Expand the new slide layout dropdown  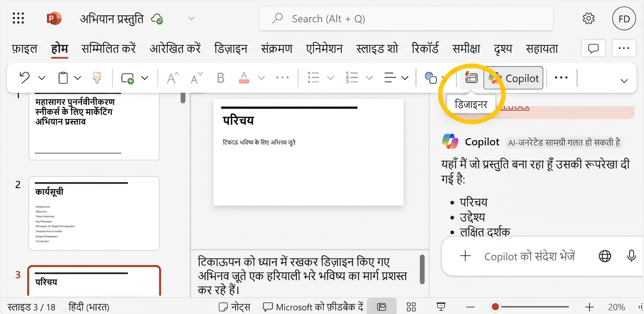[144, 78]
